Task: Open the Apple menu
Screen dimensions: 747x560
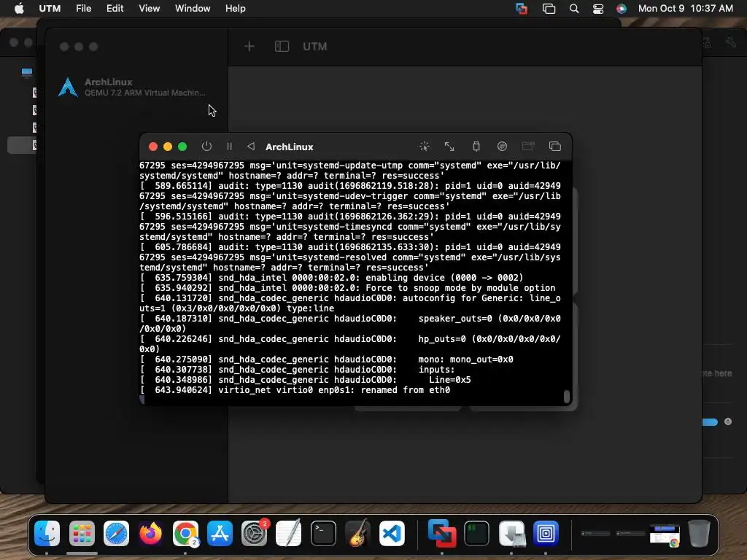Action: (19, 8)
